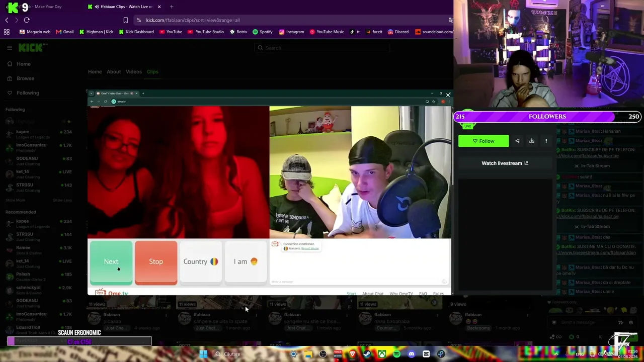Switch to the channel About tab
The height and width of the screenshot is (362, 644).
(114, 71)
